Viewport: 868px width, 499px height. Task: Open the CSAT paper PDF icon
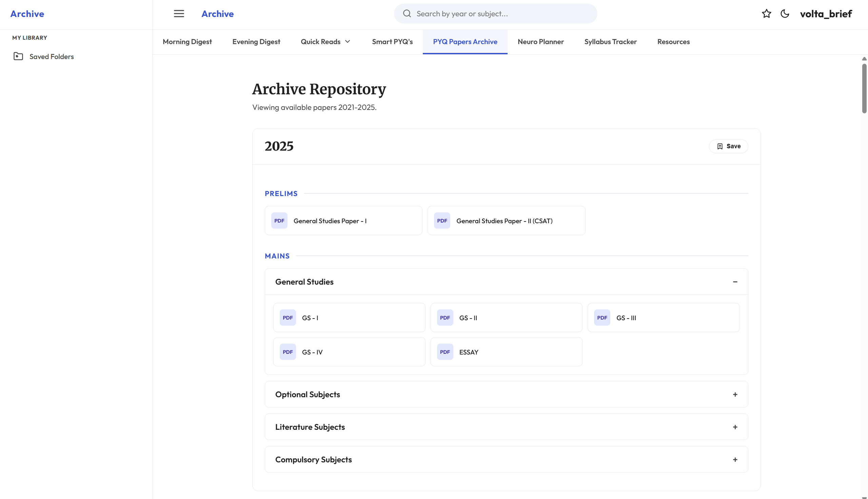tap(442, 221)
